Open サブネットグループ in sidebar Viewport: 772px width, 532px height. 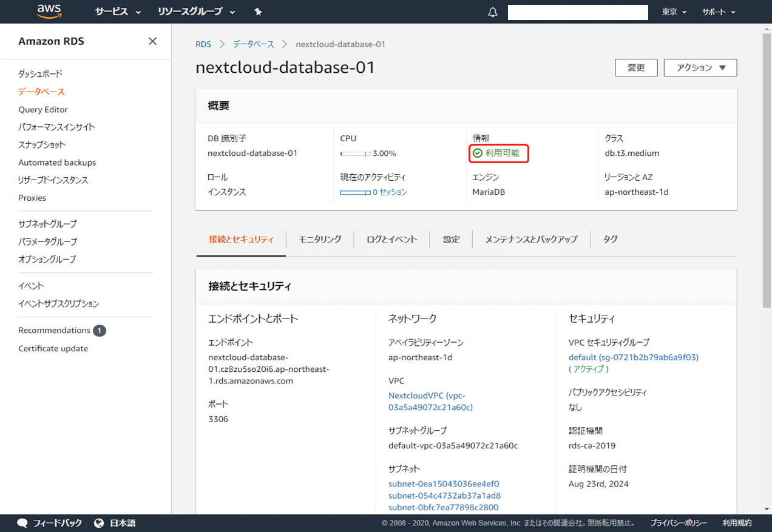tap(47, 224)
